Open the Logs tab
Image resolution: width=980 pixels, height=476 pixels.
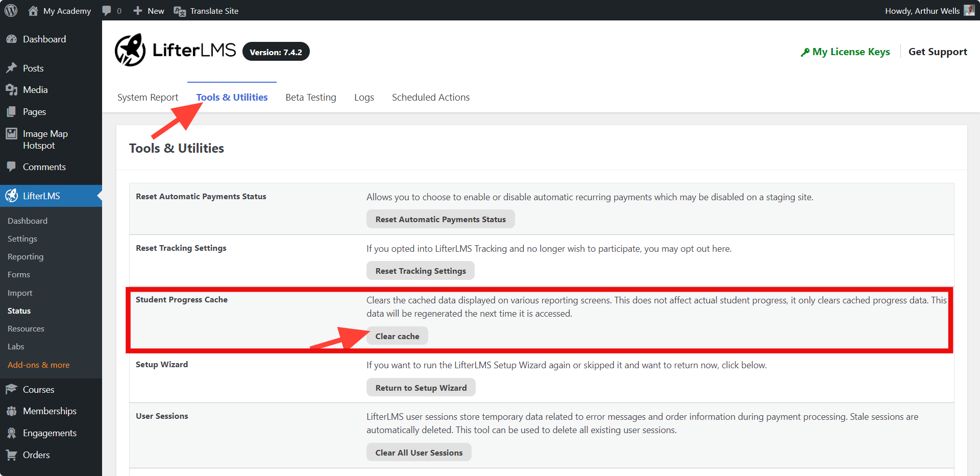364,97
